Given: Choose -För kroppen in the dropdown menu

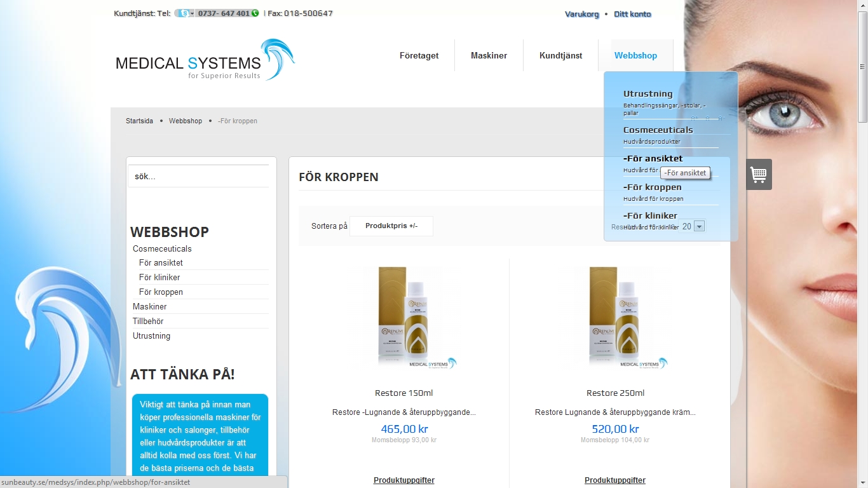Looking at the screenshot, I should coord(652,187).
